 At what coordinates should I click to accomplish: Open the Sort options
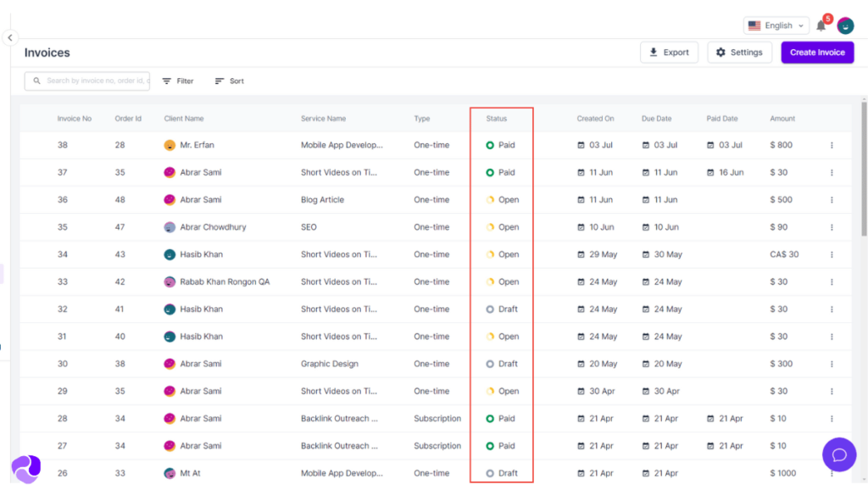pyautogui.click(x=229, y=81)
